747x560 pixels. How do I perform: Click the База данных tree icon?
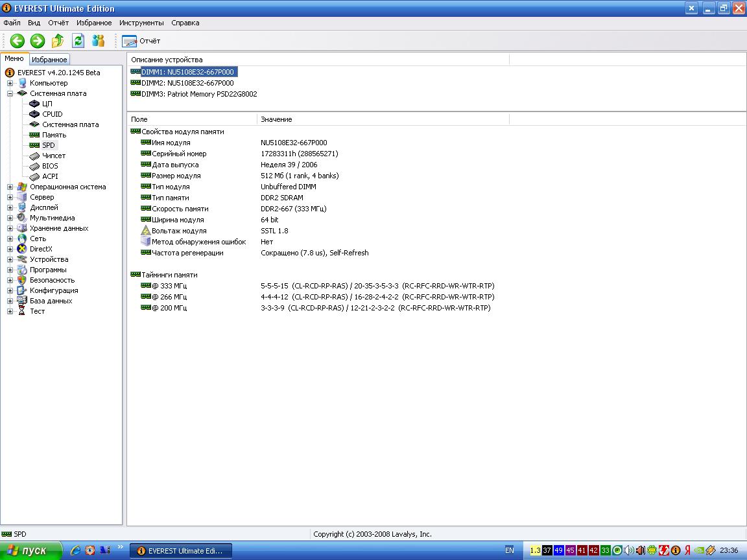22,301
